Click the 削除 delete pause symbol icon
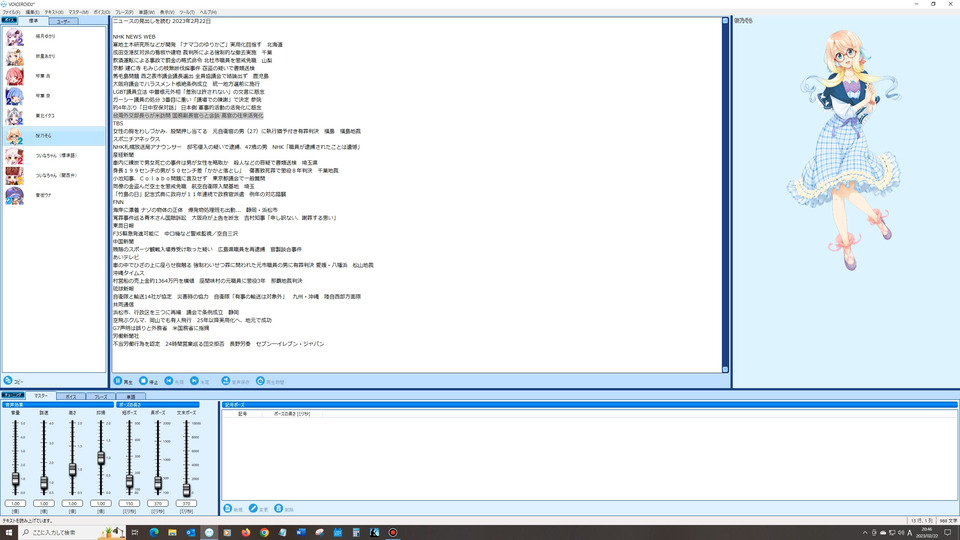 [x=279, y=509]
